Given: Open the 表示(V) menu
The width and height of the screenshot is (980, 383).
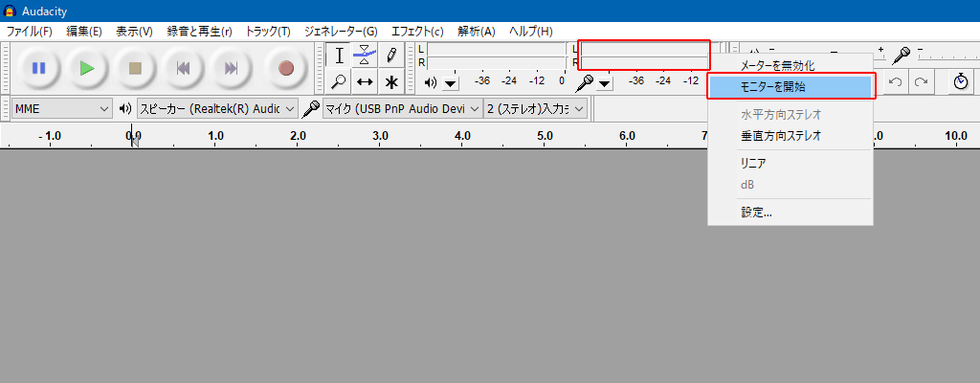Looking at the screenshot, I should (134, 31).
